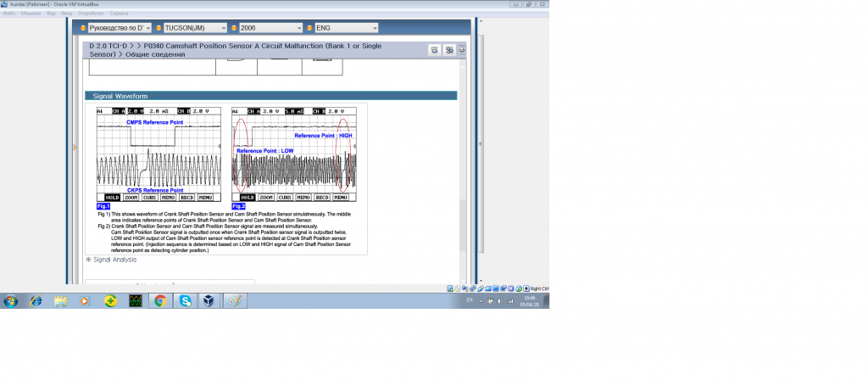This screenshot has width=868, height=386.
Task: Open the Справка menu in VirtualBox
Action: (119, 13)
